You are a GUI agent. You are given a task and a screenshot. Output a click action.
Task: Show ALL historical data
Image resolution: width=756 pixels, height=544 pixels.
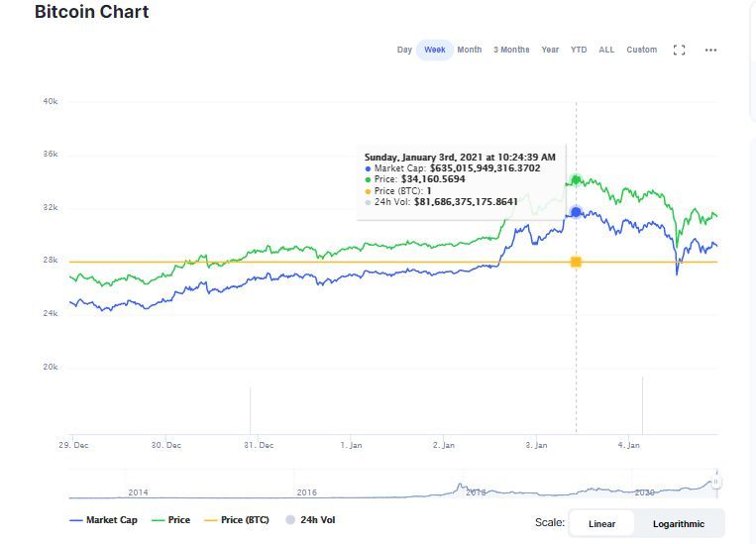(x=606, y=50)
